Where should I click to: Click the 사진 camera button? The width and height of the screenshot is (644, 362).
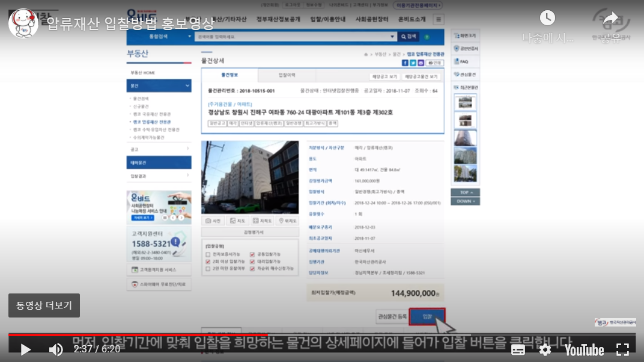click(213, 221)
